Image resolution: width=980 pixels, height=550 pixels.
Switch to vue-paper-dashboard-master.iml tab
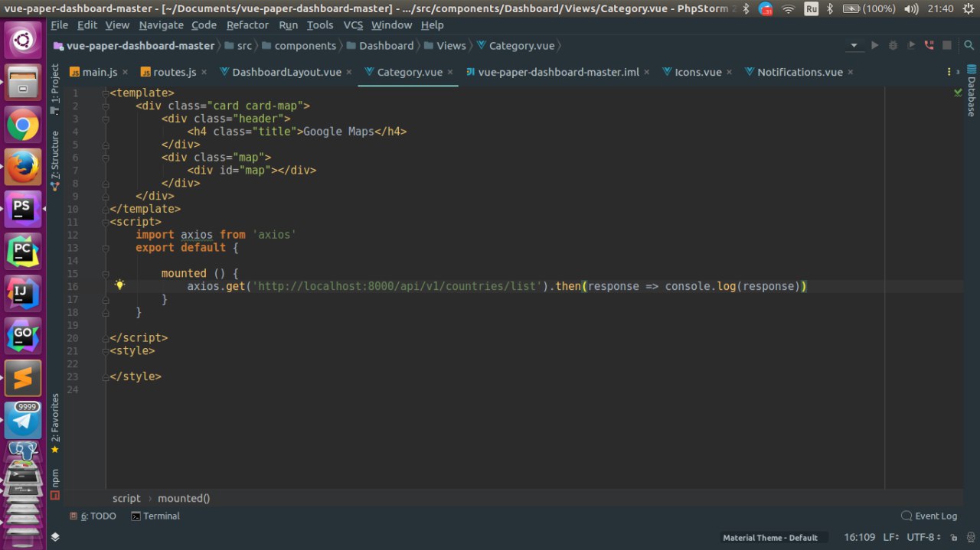[558, 72]
